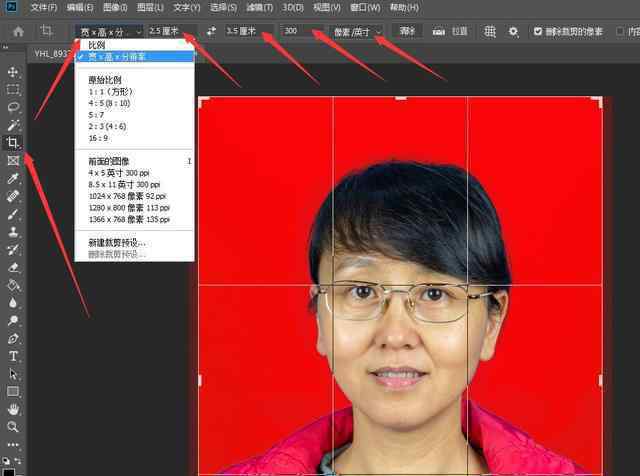Select the Eyedropper tool
This screenshot has width=640, height=476.
(x=13, y=178)
